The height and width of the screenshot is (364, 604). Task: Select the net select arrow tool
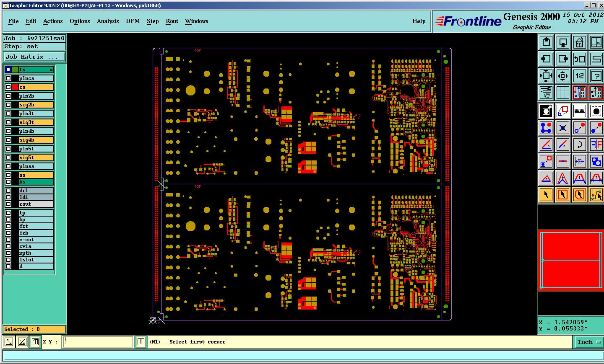[x=596, y=195]
